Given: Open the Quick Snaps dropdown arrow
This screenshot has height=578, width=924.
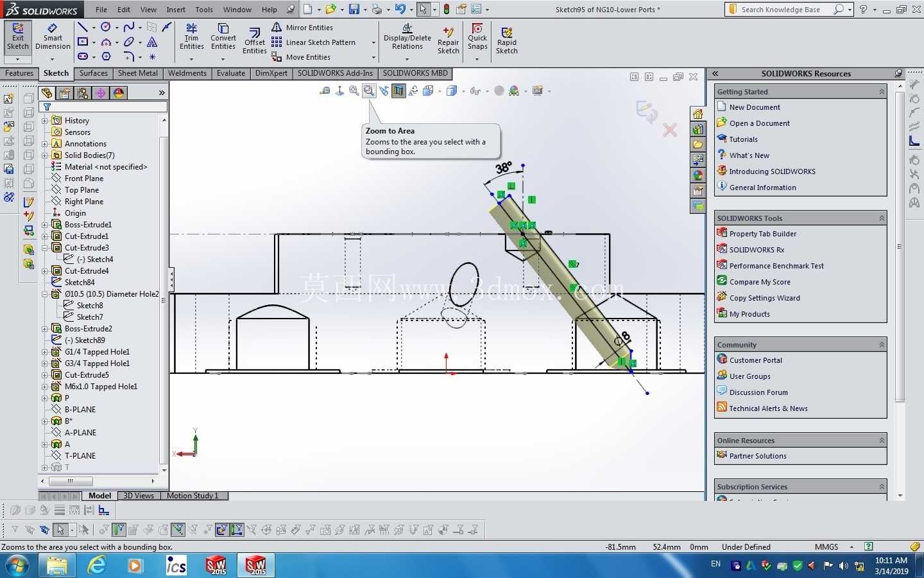Looking at the screenshot, I should [477, 59].
